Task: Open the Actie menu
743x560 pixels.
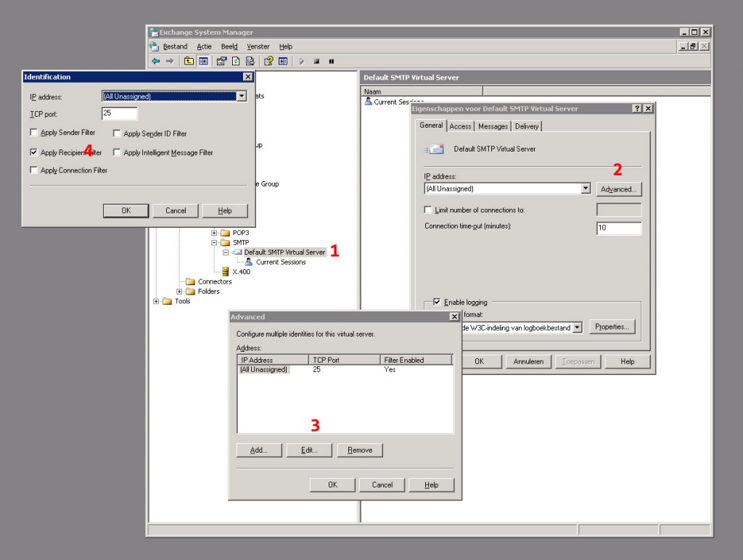Action: click(204, 46)
